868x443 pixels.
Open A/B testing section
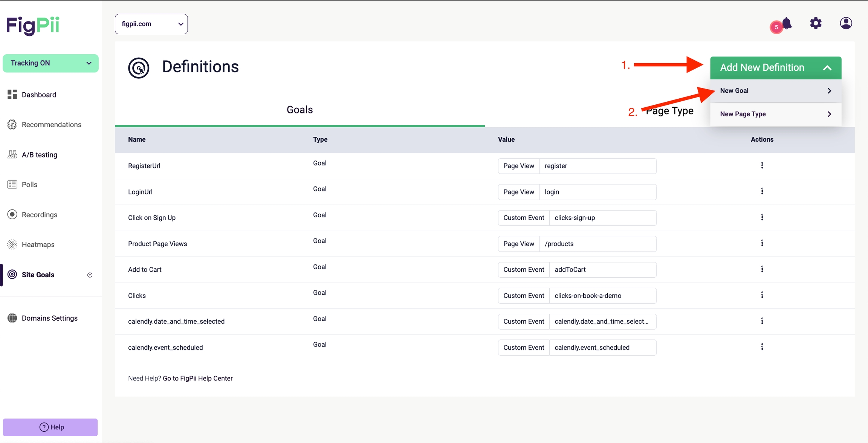point(39,155)
